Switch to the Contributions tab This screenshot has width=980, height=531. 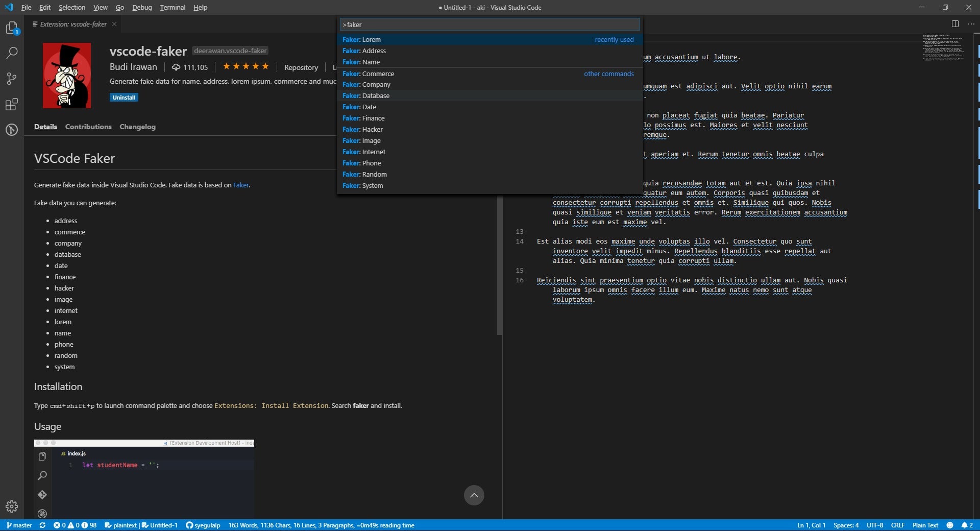click(88, 127)
